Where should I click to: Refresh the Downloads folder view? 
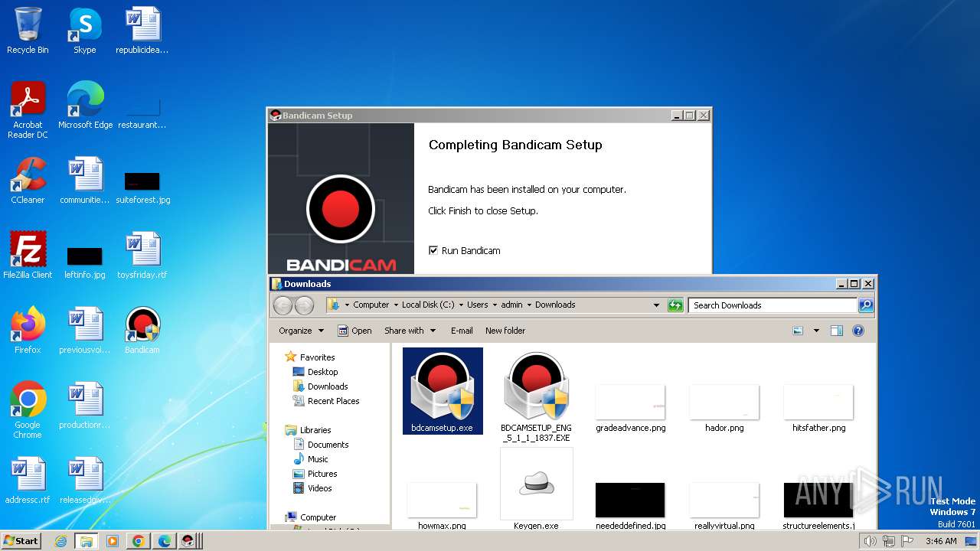tap(675, 305)
